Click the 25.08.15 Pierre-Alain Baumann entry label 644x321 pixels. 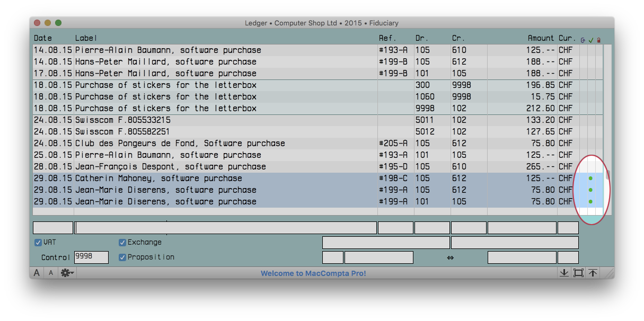pyautogui.click(x=168, y=155)
